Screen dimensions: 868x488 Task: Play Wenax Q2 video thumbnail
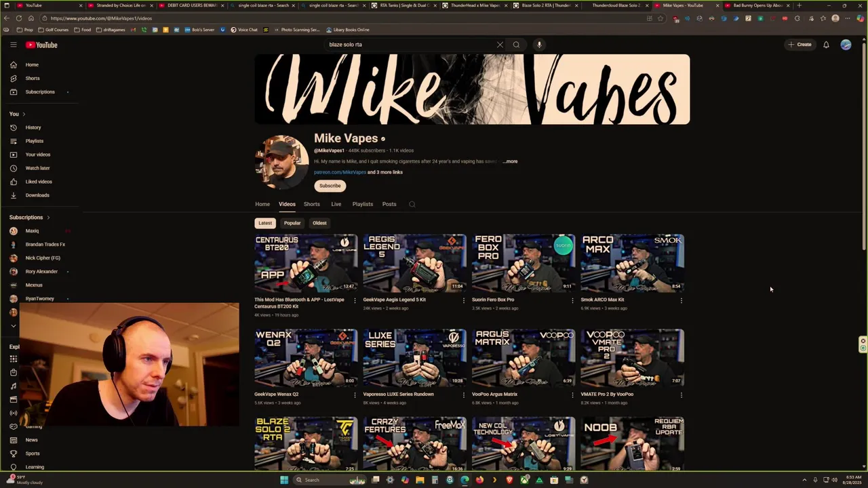pos(306,358)
